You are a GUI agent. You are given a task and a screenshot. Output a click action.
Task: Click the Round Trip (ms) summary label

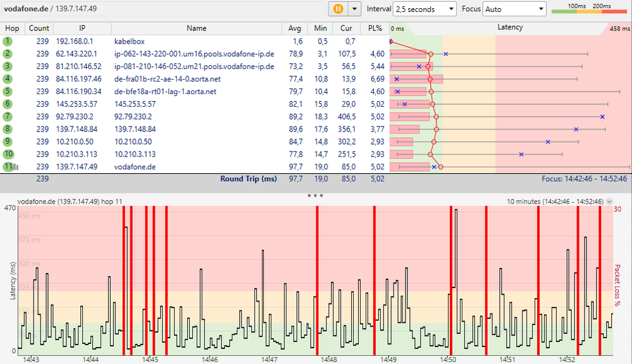pos(248,179)
